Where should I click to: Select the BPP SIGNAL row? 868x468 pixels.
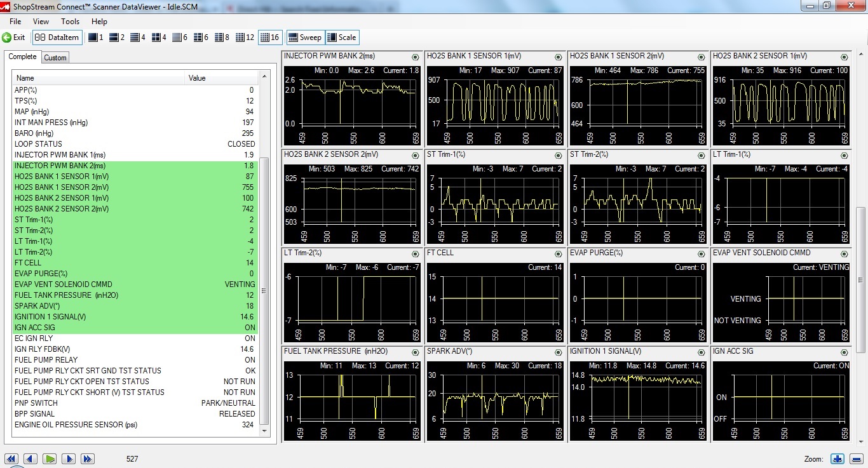pyautogui.click(x=135, y=414)
